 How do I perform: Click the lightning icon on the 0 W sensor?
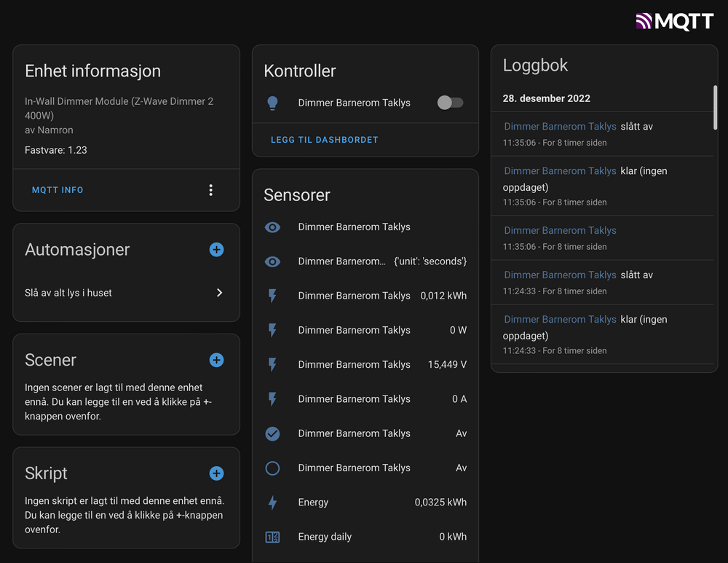[272, 330]
